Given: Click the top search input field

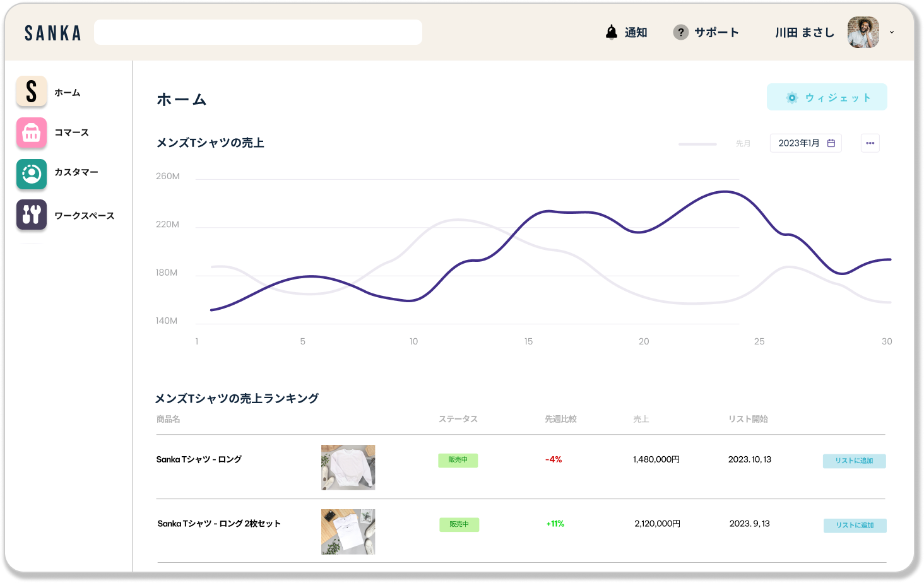Looking at the screenshot, I should point(258,32).
